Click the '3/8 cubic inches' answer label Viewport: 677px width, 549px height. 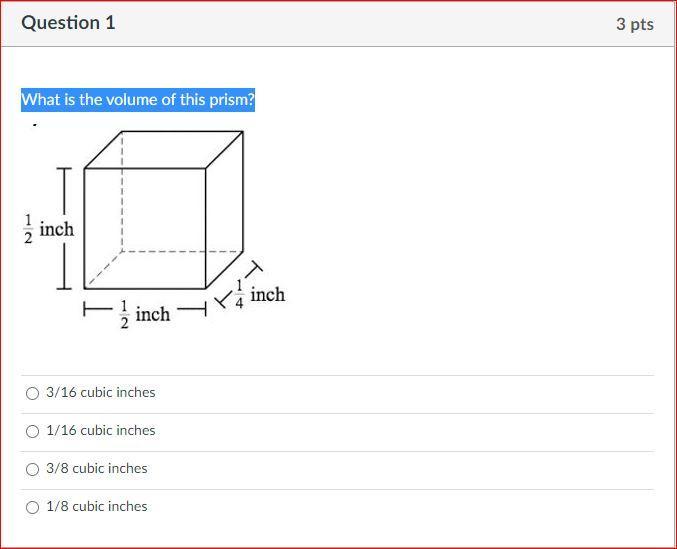(97, 468)
